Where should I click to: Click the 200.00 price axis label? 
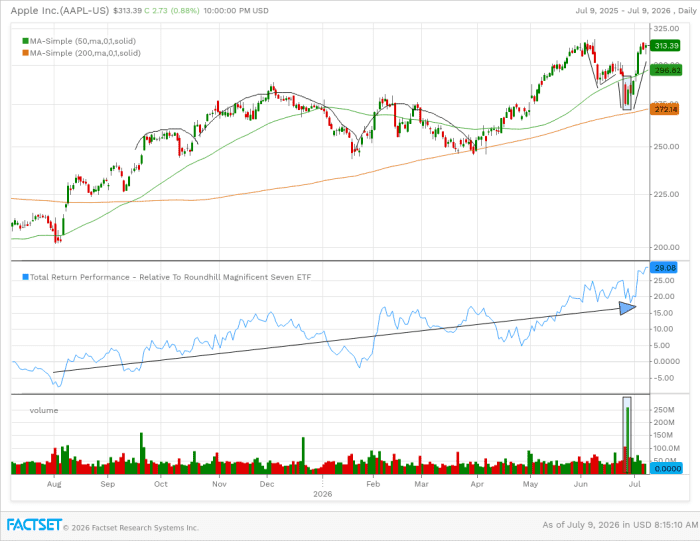tap(666, 247)
